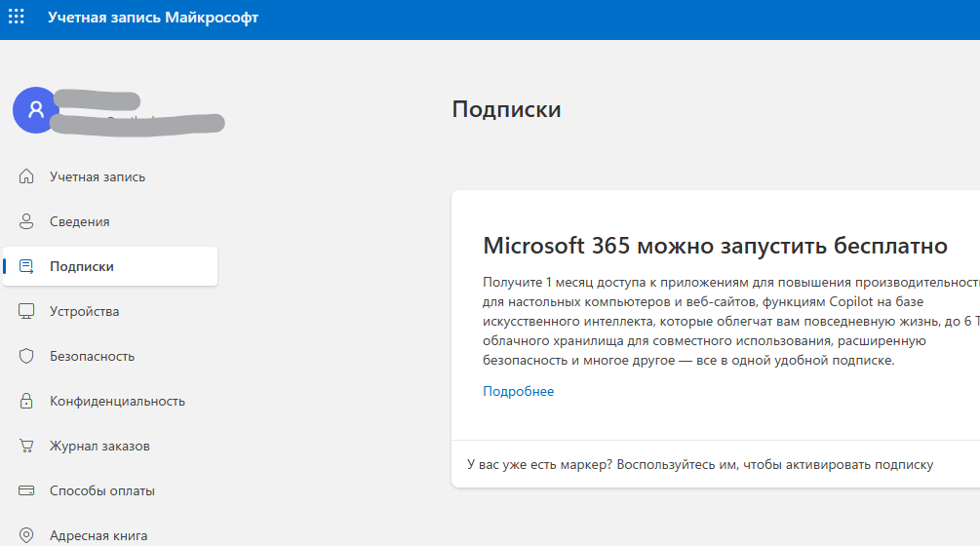Click the shield icon beside Безопасность
This screenshot has height=546, width=980.
point(26,356)
